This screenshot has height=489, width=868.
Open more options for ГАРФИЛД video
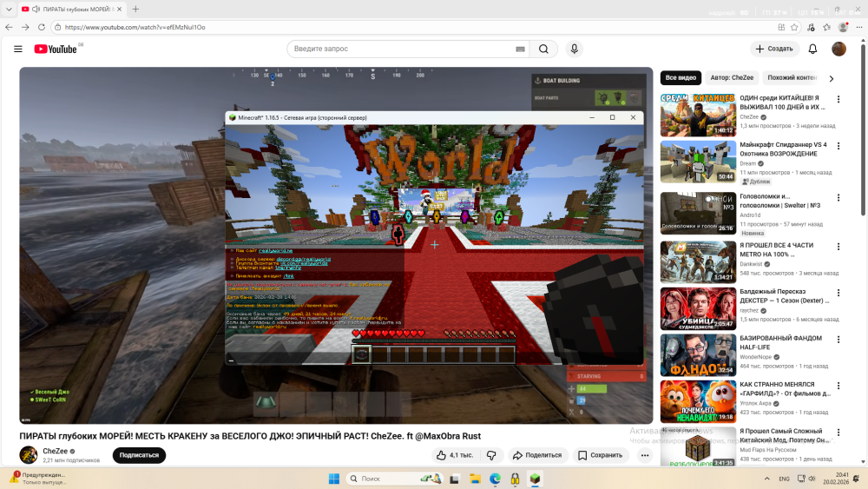click(838, 386)
